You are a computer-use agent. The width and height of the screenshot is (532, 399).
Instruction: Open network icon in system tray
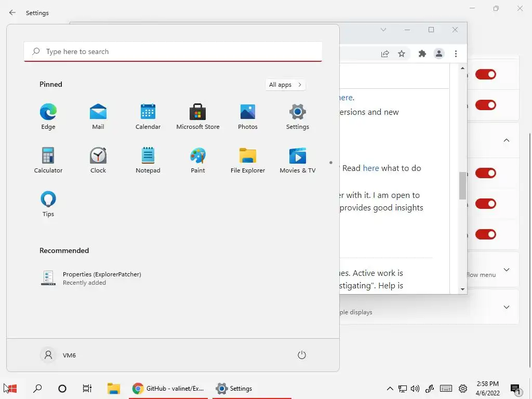pyautogui.click(x=403, y=389)
